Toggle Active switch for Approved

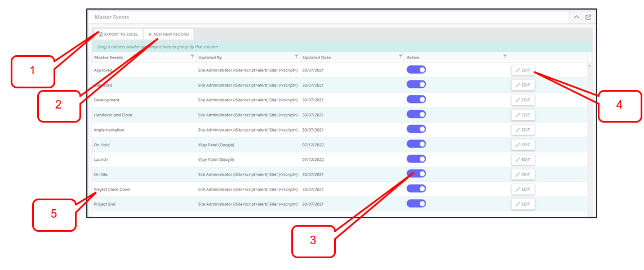pos(416,70)
